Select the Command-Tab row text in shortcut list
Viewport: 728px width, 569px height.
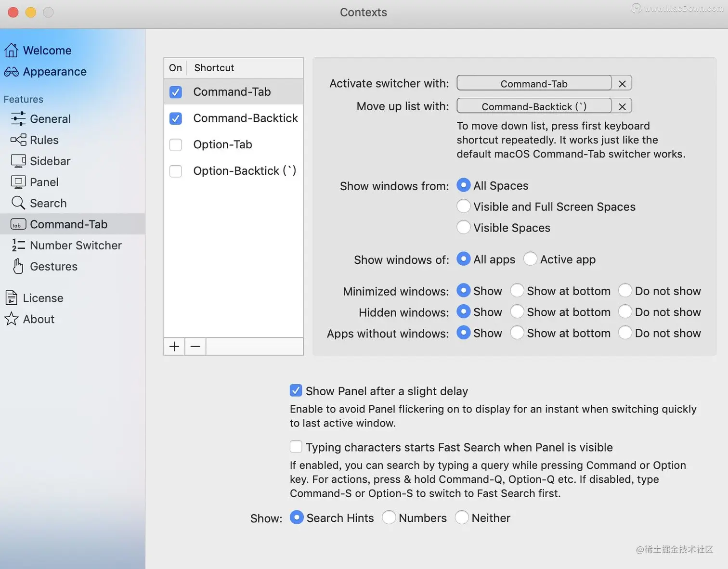click(232, 91)
